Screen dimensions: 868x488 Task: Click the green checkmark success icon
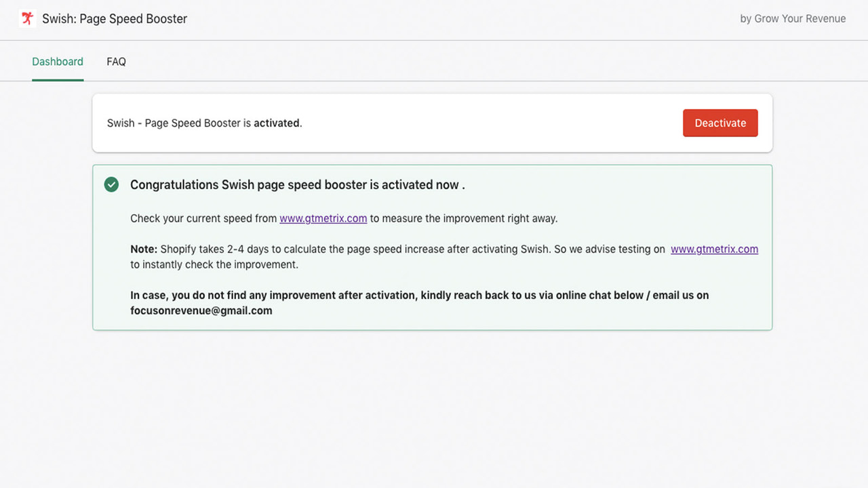point(111,184)
